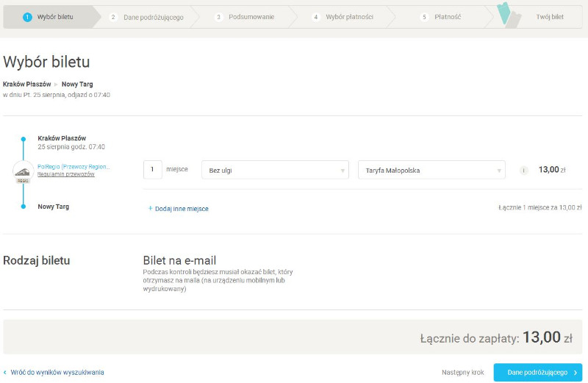Screen dimensions: 588x383
Task: Click the seat count input field
Action: pos(152,170)
